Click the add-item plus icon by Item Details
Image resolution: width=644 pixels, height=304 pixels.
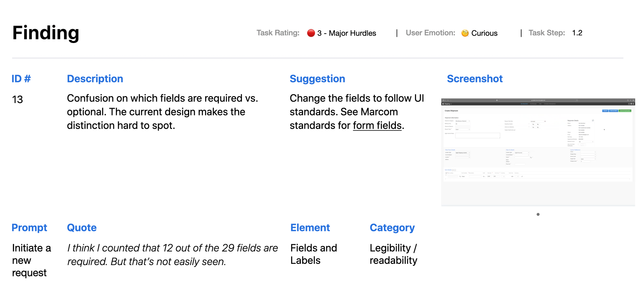tap(453, 170)
